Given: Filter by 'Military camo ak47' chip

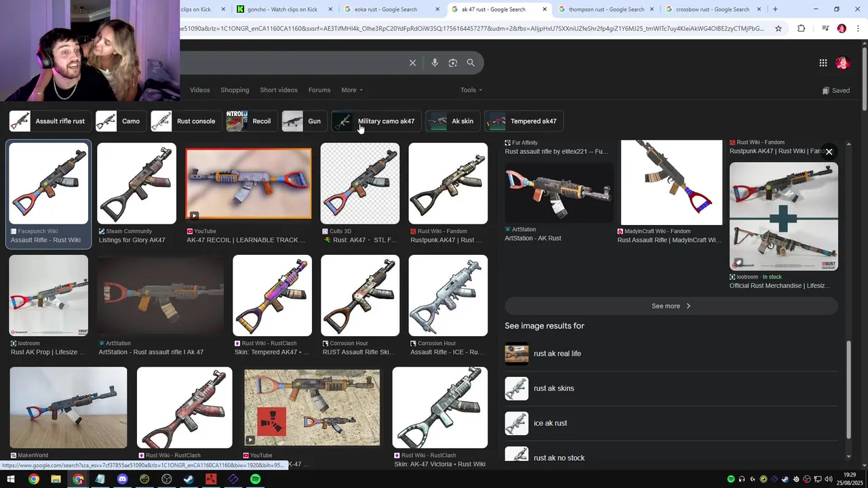Looking at the screenshot, I should pos(376,121).
